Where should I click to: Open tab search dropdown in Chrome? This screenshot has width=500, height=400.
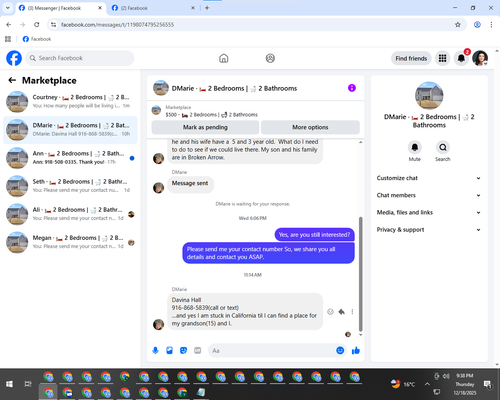(x=7, y=8)
